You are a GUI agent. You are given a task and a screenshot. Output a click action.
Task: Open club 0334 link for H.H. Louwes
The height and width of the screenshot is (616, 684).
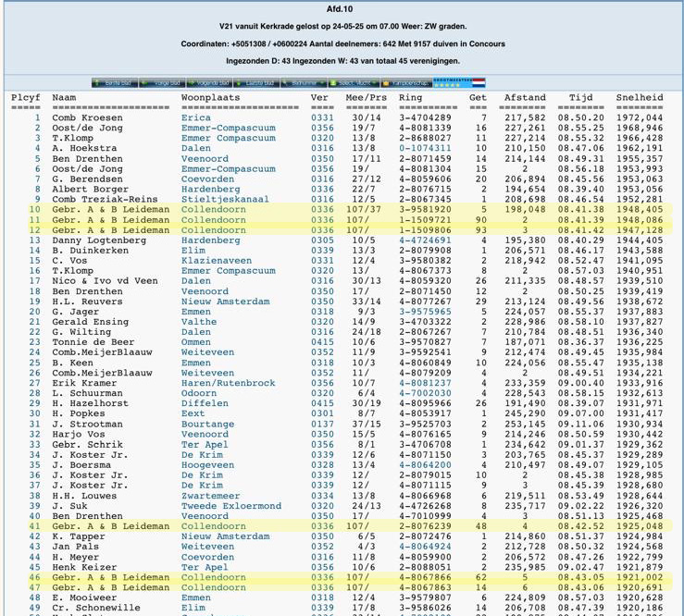point(322,496)
